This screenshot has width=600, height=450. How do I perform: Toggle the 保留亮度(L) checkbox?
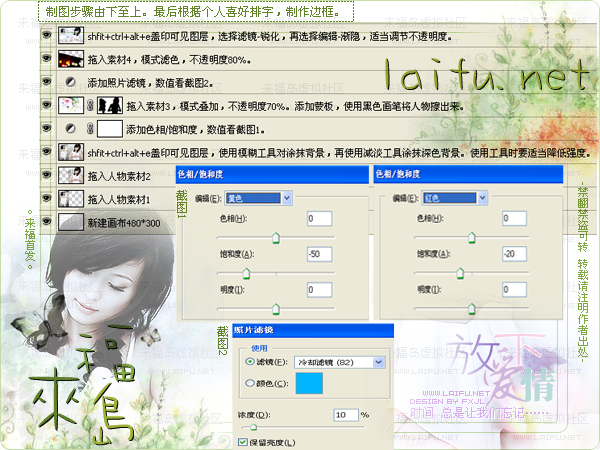click(x=243, y=442)
